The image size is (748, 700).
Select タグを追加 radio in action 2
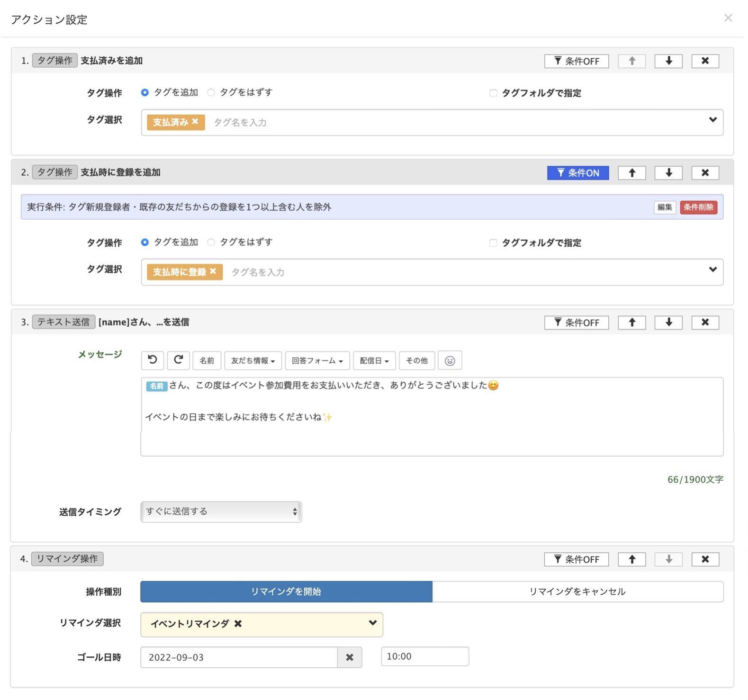tap(145, 242)
